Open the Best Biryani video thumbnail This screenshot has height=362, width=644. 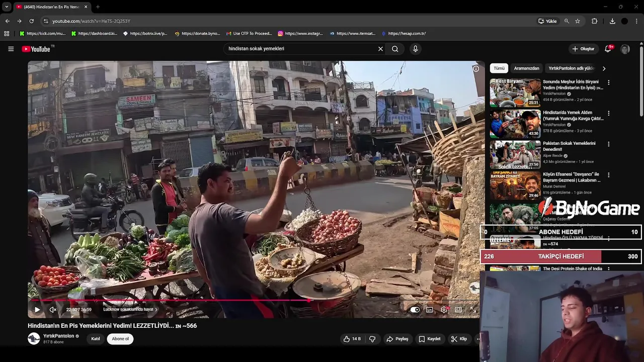click(x=515, y=93)
